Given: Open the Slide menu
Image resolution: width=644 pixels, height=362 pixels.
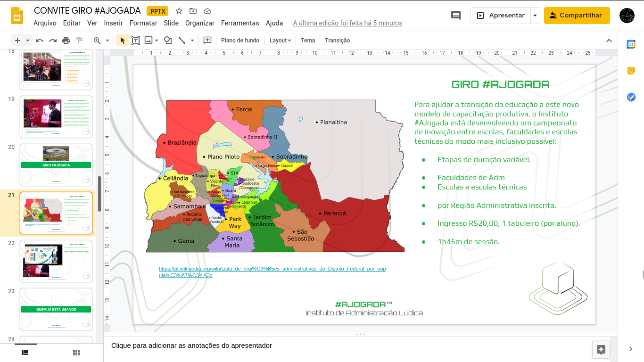Looking at the screenshot, I should click(171, 23).
